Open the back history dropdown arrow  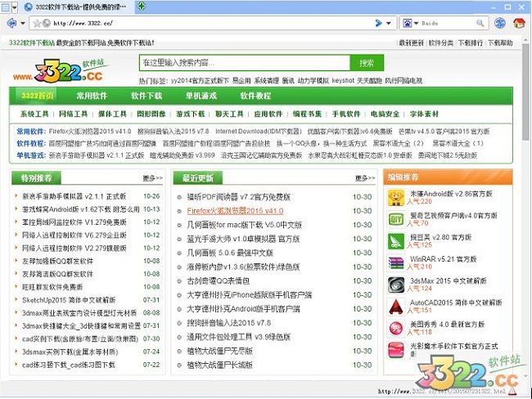[x=23, y=24]
